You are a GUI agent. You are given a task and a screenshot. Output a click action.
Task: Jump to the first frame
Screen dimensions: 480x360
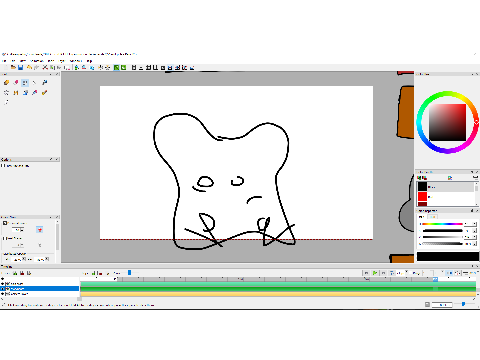pyautogui.click(x=366, y=273)
